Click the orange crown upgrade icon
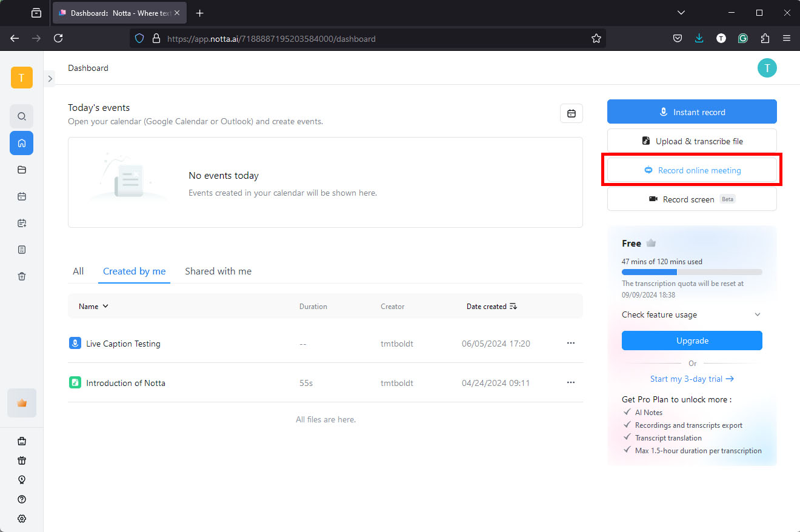This screenshot has width=800, height=532. coord(22,403)
